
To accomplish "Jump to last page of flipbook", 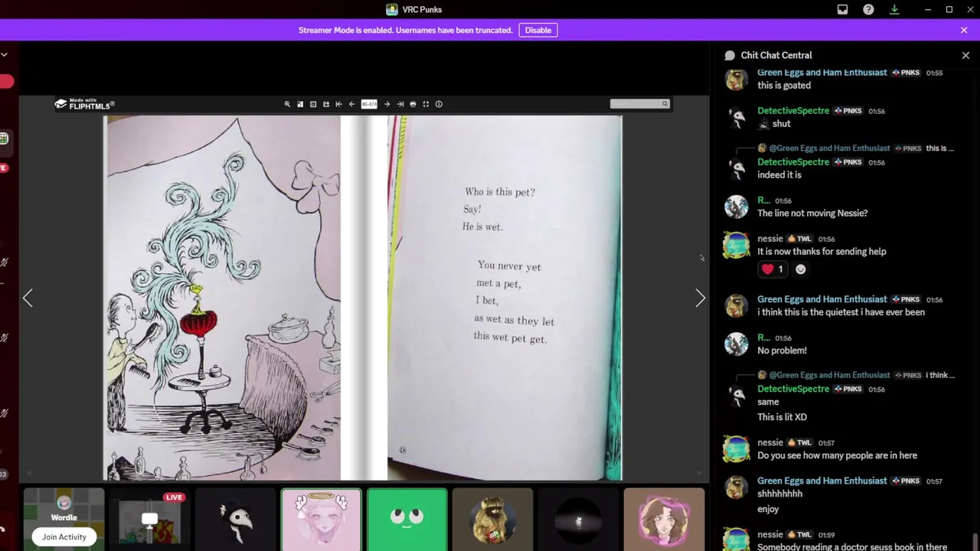I will (x=400, y=104).
